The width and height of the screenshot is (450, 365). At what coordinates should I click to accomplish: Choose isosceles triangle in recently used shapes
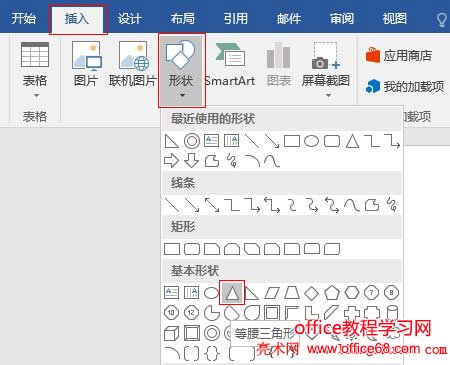pos(352,141)
